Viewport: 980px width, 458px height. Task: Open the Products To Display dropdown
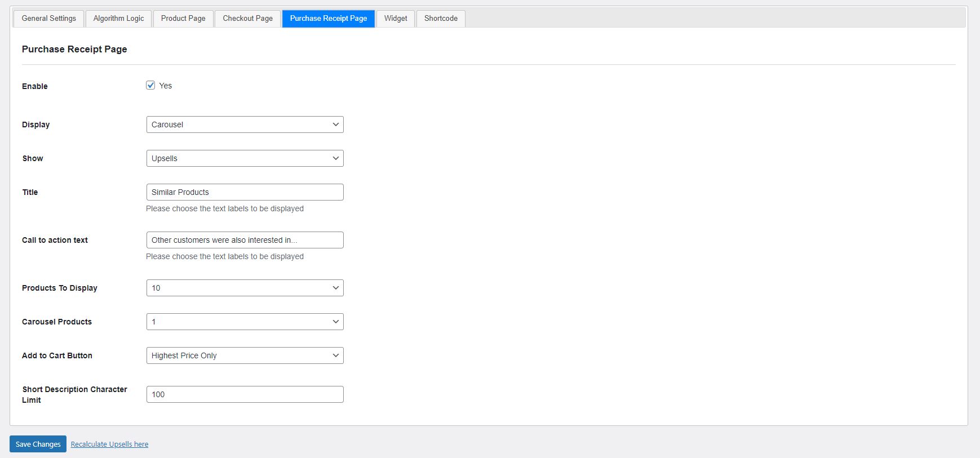[x=245, y=288]
